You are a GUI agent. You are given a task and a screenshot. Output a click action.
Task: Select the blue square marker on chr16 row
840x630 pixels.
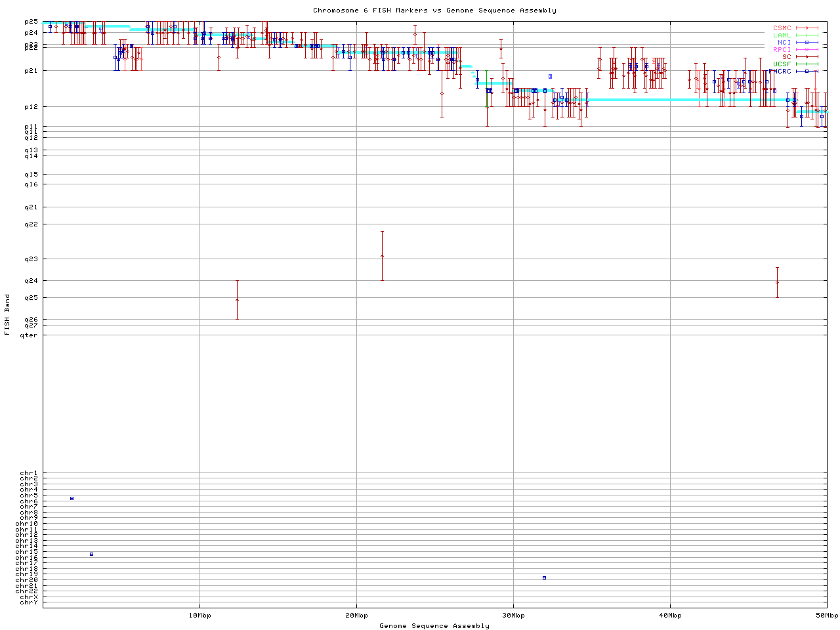pos(91,554)
